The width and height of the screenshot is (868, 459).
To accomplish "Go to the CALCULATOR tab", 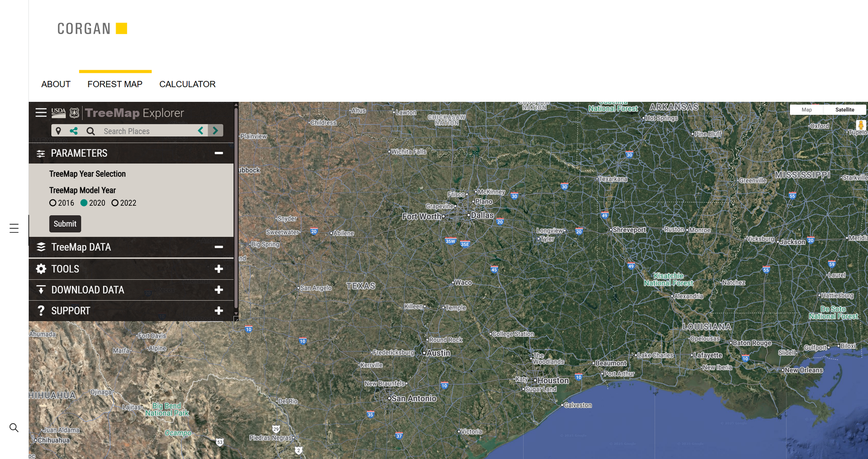I will click(187, 84).
